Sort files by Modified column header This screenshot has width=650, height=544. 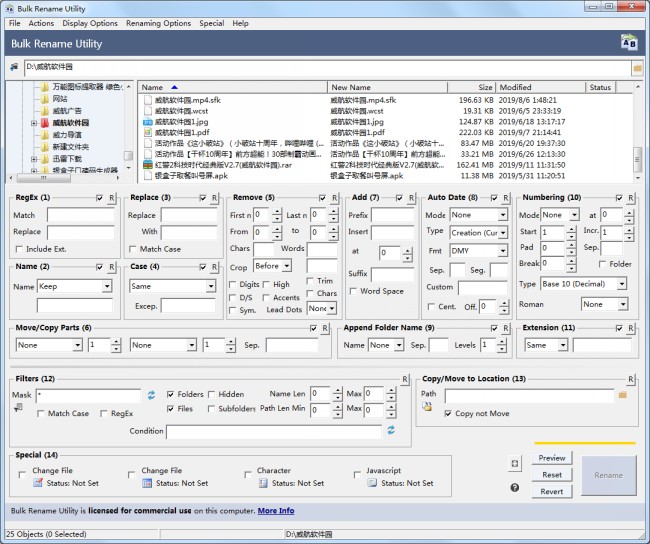(x=541, y=87)
